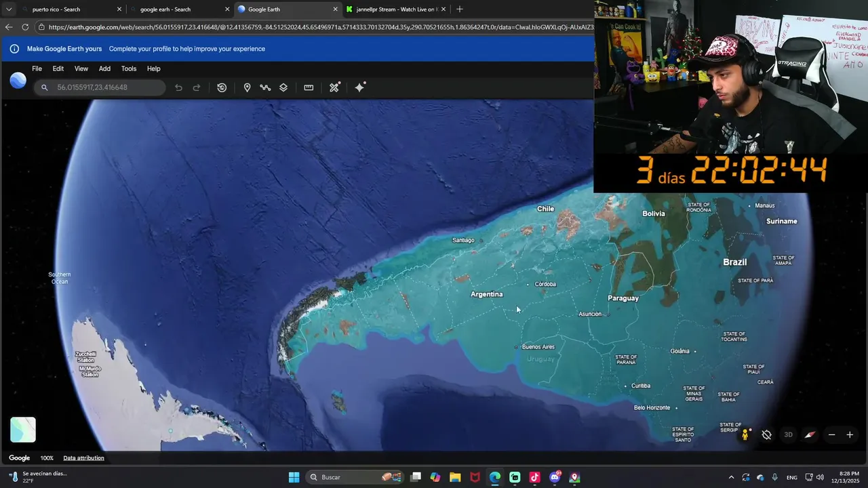Image resolution: width=868 pixels, height=488 pixels.
Task: Click the search magnifier icon in Earth
Action: point(45,87)
